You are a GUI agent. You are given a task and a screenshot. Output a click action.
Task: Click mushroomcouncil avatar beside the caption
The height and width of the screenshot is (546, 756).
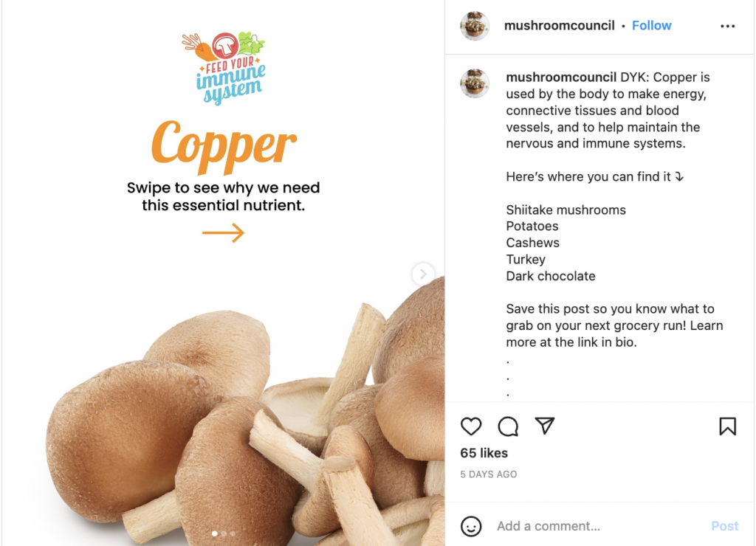pos(475,83)
